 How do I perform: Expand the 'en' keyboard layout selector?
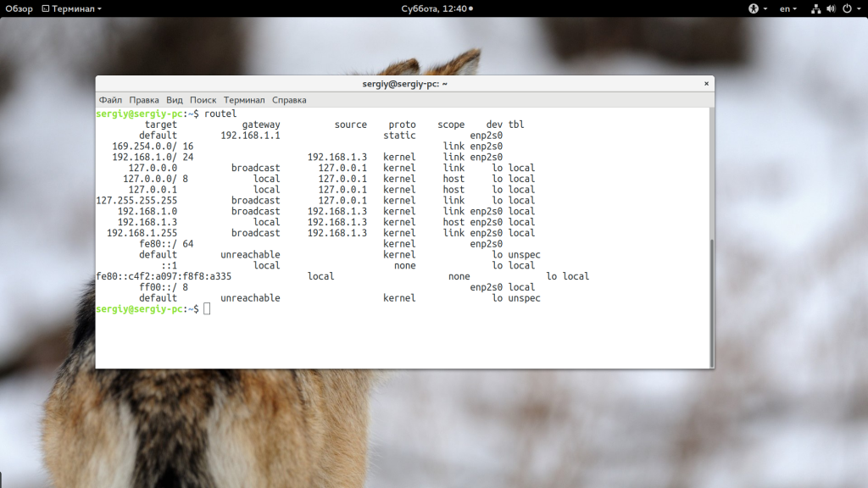(787, 8)
